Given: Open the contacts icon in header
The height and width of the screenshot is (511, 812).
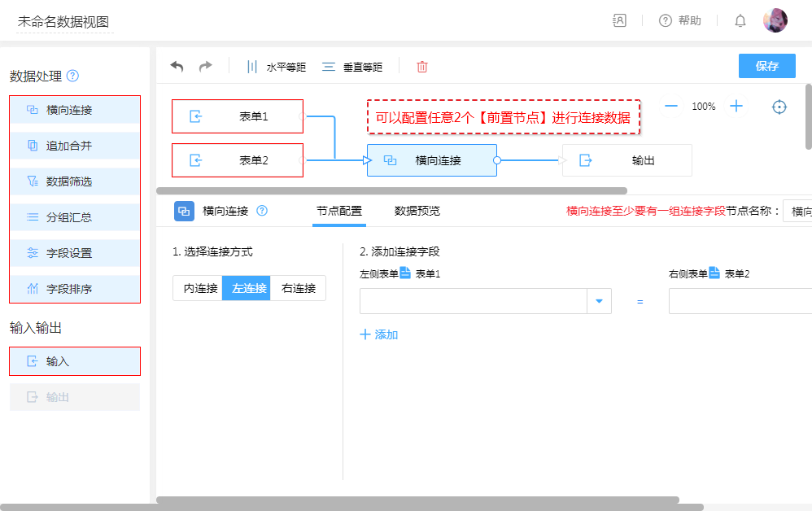Looking at the screenshot, I should pos(620,21).
